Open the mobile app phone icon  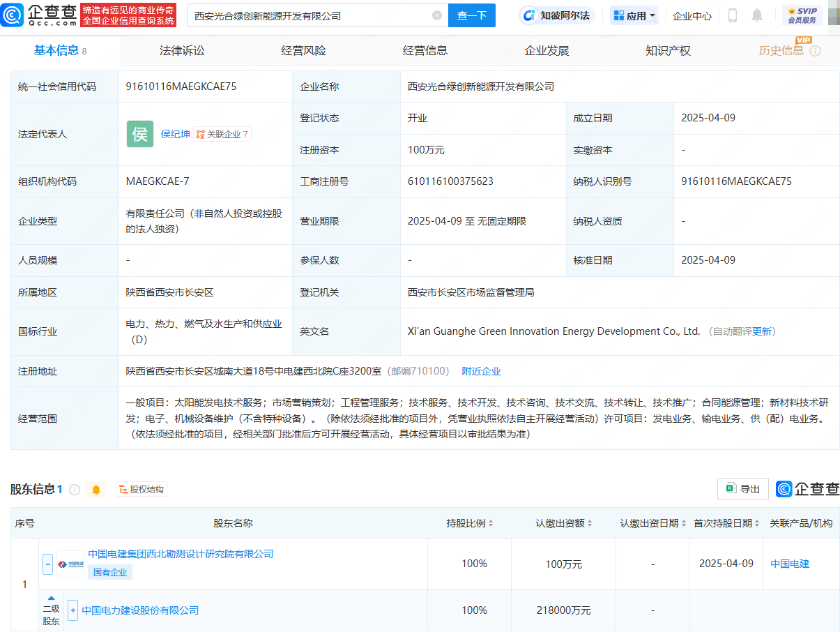click(733, 15)
